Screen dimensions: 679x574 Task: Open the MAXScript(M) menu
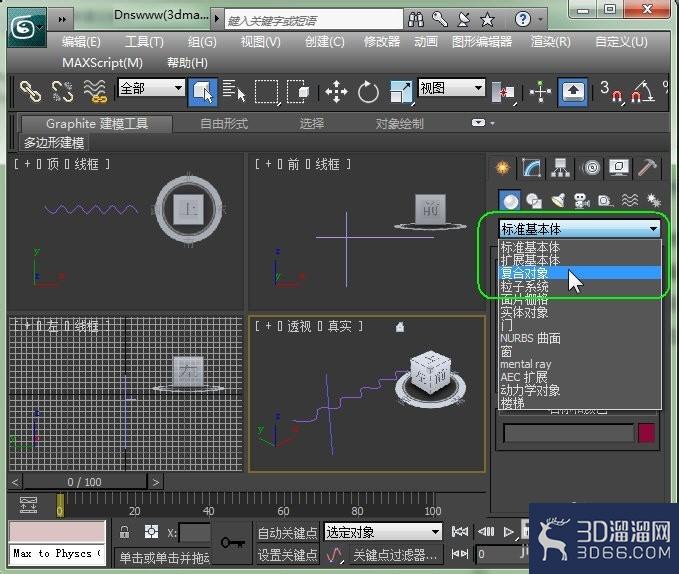coord(103,63)
